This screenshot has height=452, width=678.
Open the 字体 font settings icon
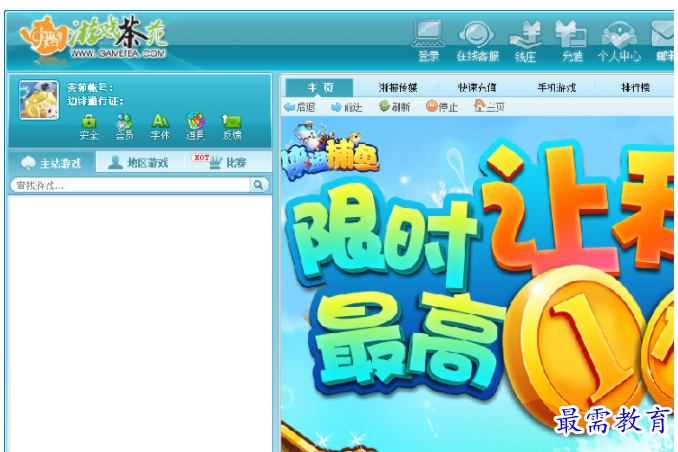(160, 127)
